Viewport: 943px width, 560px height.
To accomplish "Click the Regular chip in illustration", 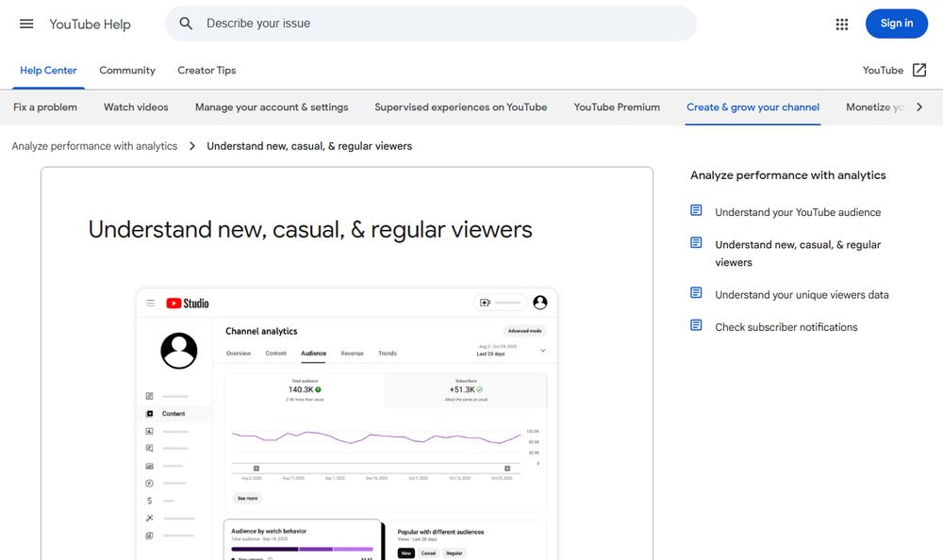I will (x=455, y=552).
